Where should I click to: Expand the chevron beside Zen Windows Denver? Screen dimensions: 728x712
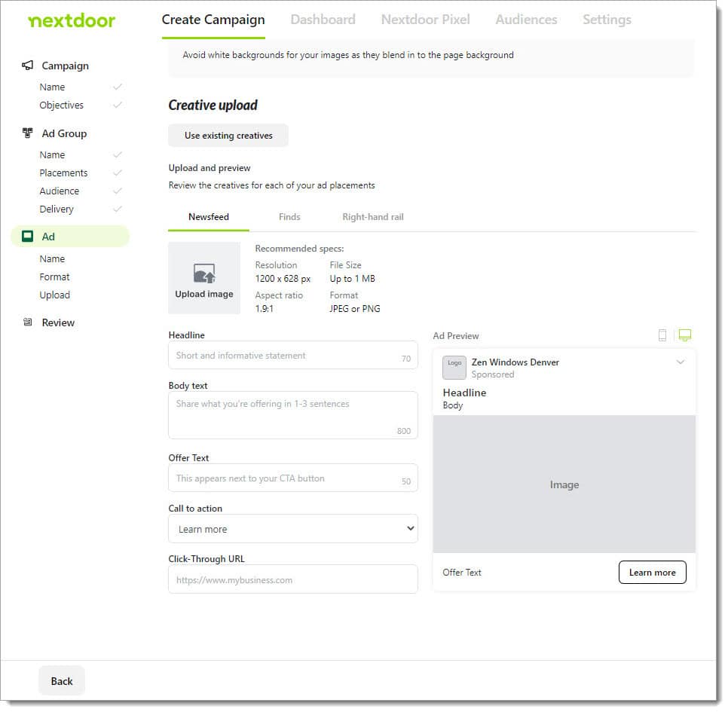(681, 362)
